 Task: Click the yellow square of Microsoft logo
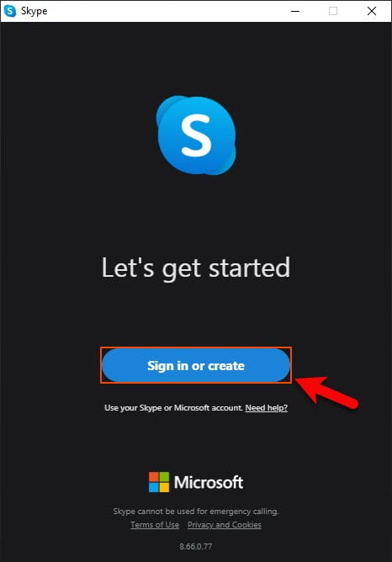pyautogui.click(x=164, y=487)
